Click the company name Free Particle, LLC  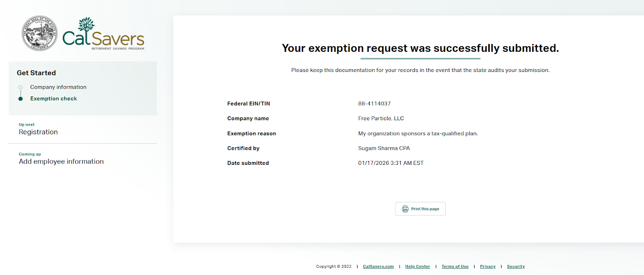click(x=381, y=119)
